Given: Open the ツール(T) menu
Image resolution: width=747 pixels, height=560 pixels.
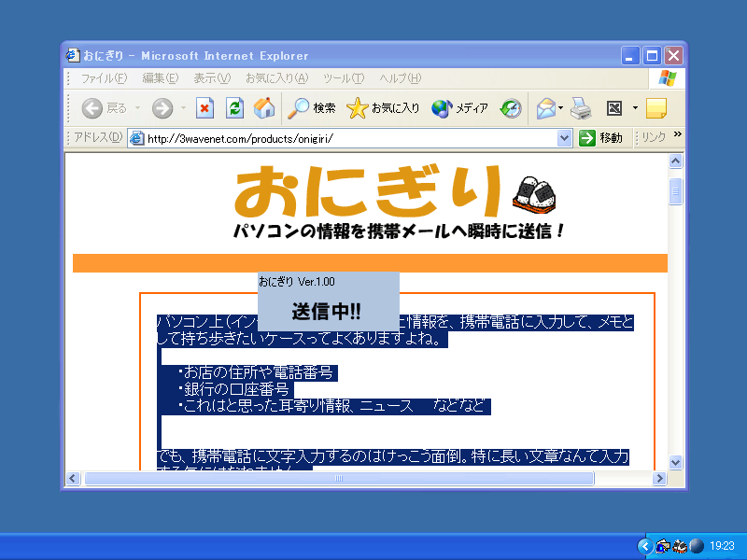Looking at the screenshot, I should pyautogui.click(x=344, y=78).
